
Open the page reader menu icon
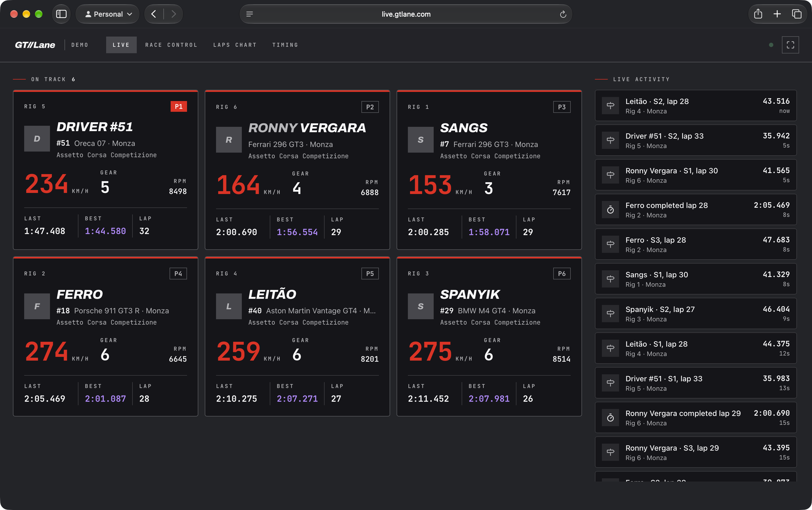[250, 14]
